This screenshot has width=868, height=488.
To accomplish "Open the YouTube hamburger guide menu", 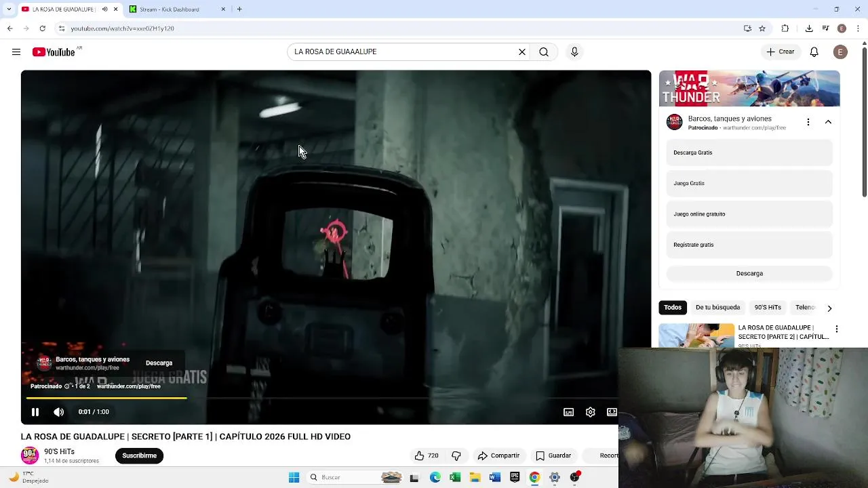I will (16, 52).
